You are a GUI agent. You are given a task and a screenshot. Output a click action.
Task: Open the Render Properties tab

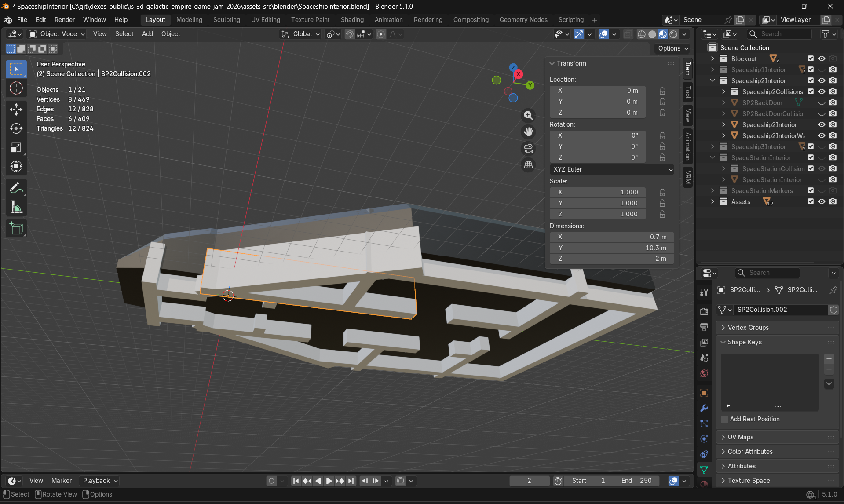coord(703,310)
